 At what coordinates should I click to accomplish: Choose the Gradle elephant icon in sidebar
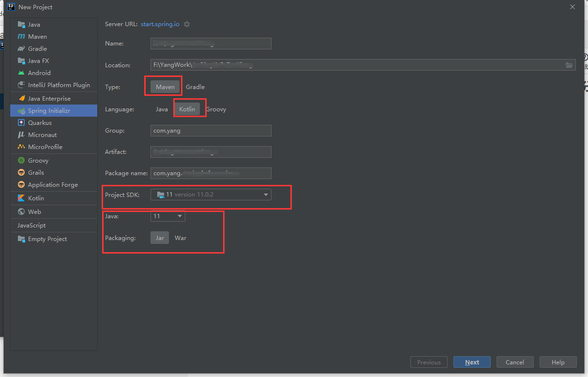[21, 48]
